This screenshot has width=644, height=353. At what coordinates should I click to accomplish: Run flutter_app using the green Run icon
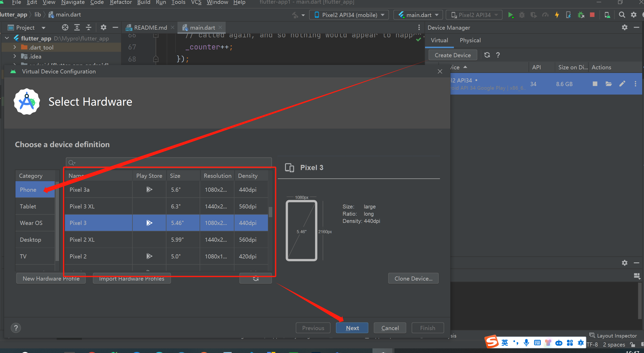[511, 15]
